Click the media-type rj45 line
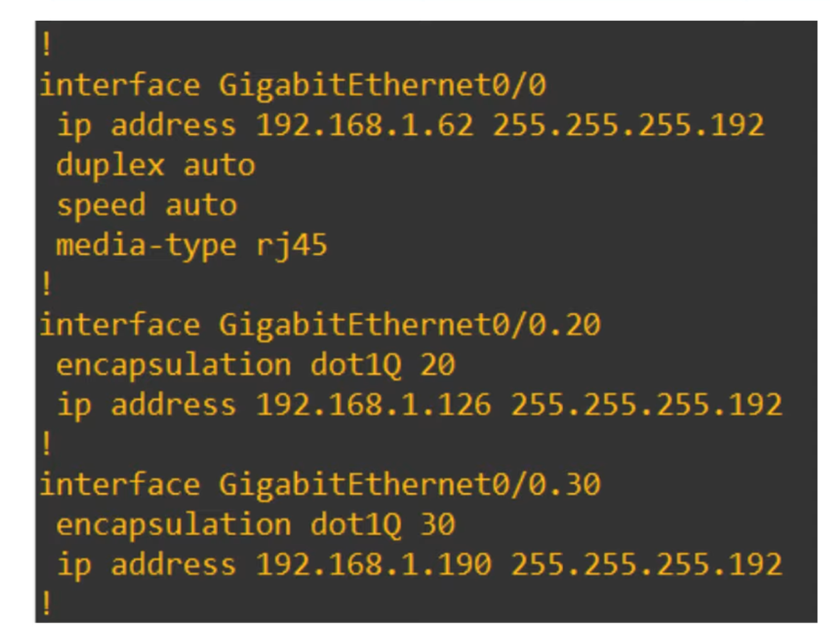Screen dimensions: 830x644 point(192,245)
